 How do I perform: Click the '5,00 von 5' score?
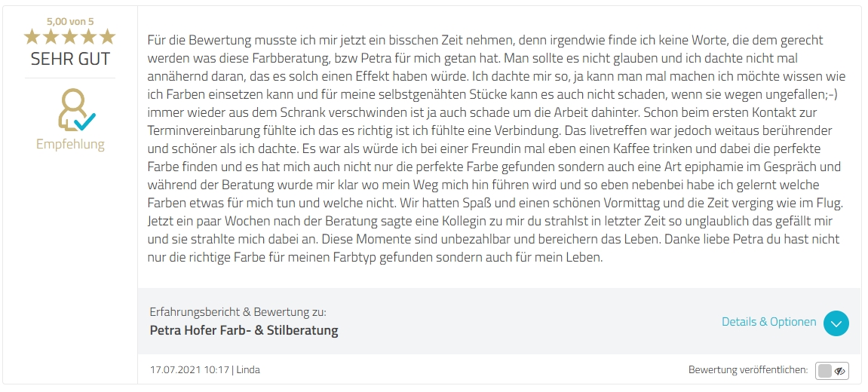click(x=70, y=21)
